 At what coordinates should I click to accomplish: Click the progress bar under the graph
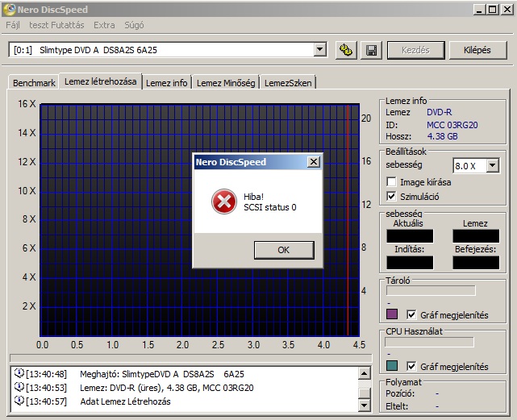coord(191,358)
